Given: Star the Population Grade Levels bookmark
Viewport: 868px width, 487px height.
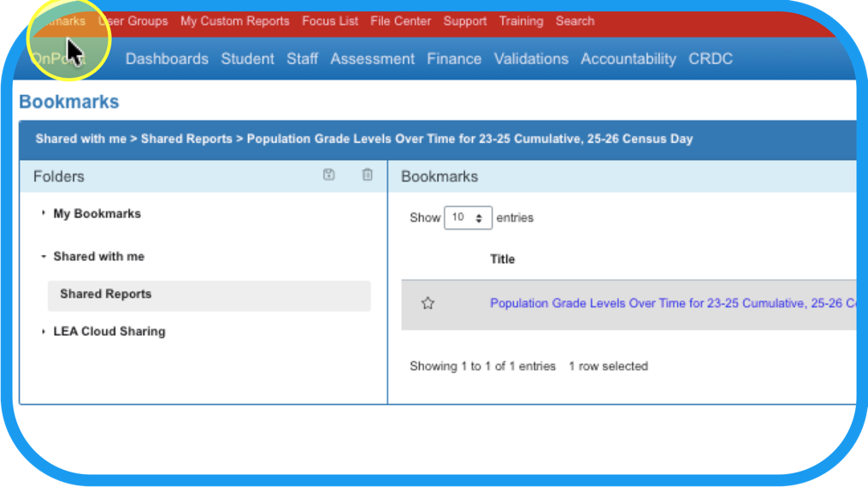Looking at the screenshot, I should 428,303.
